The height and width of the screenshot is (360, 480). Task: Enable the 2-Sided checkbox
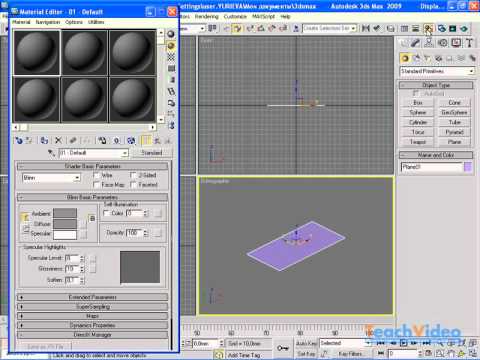coord(133,175)
